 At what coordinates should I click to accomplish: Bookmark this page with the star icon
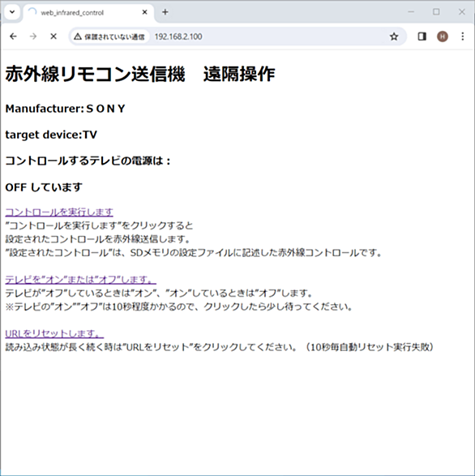click(394, 36)
